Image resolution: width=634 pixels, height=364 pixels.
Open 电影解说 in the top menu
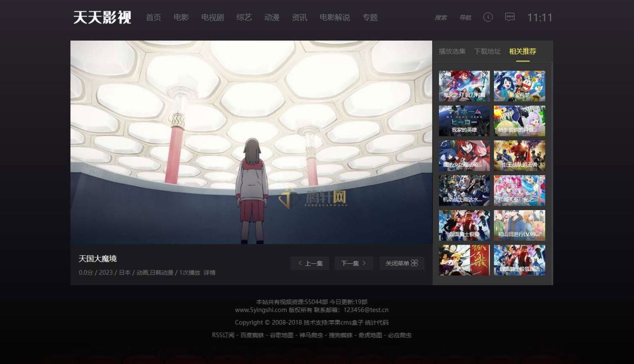pyautogui.click(x=335, y=17)
